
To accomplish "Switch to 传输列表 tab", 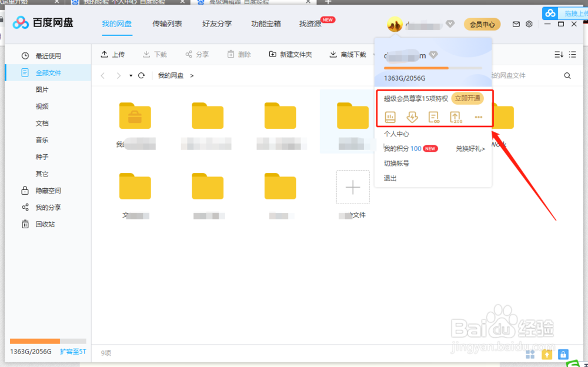I will [167, 24].
